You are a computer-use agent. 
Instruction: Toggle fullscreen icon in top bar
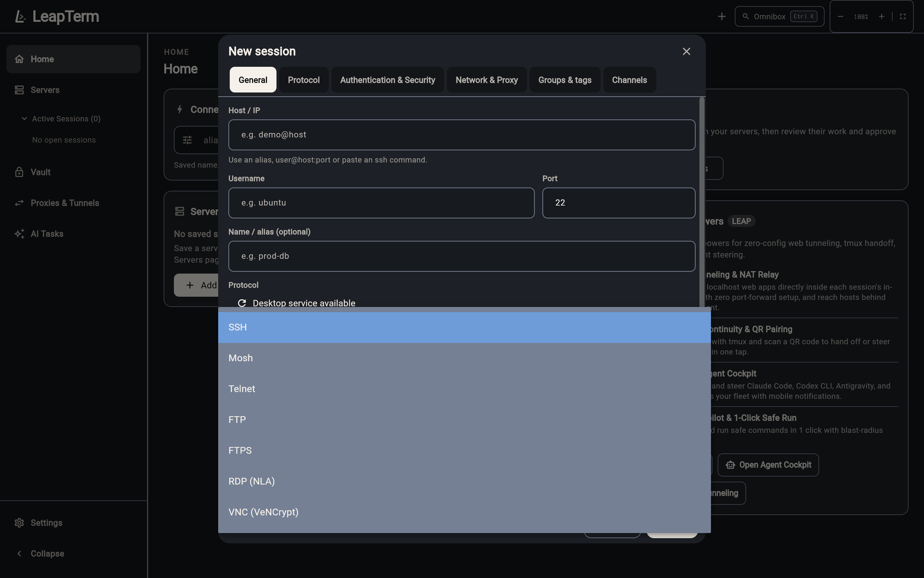(x=903, y=16)
